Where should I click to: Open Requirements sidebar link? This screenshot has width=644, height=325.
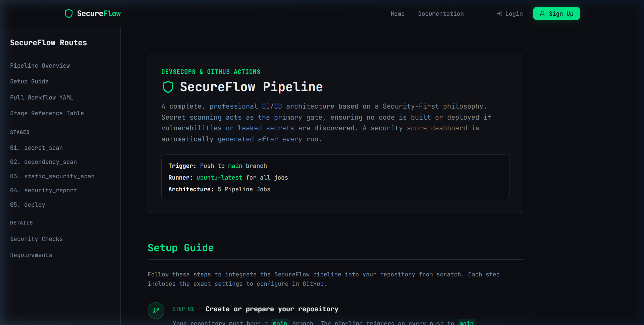pyautogui.click(x=31, y=255)
